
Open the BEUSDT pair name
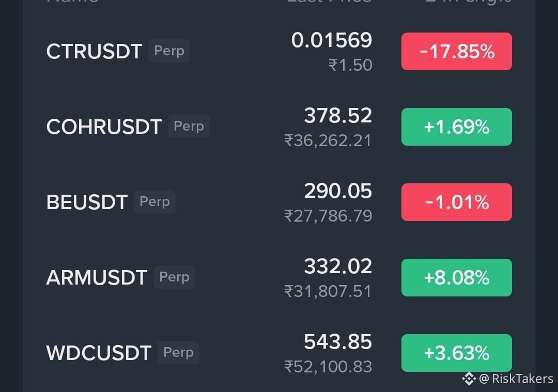coord(87,202)
